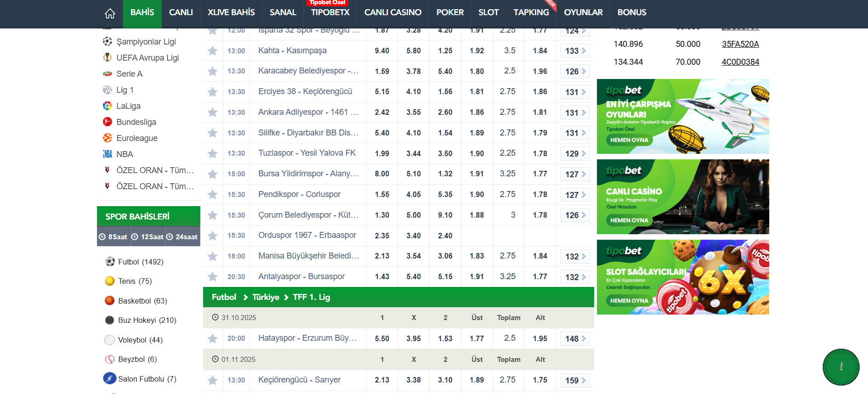Filter sports bets by 12Saat
This screenshot has height=394, width=868.
148,237
